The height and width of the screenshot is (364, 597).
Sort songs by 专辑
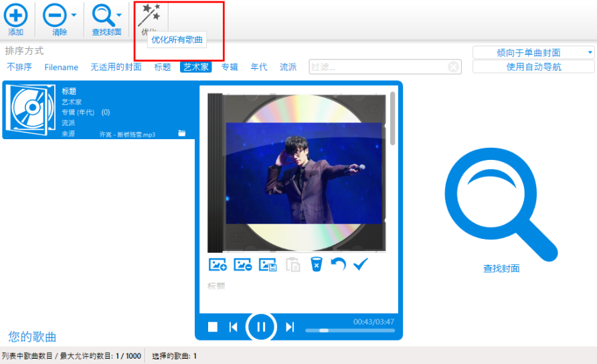point(230,67)
